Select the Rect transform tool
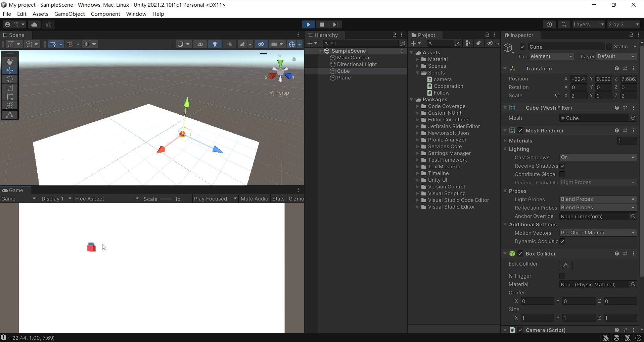This screenshot has width=644, height=342. click(10, 97)
